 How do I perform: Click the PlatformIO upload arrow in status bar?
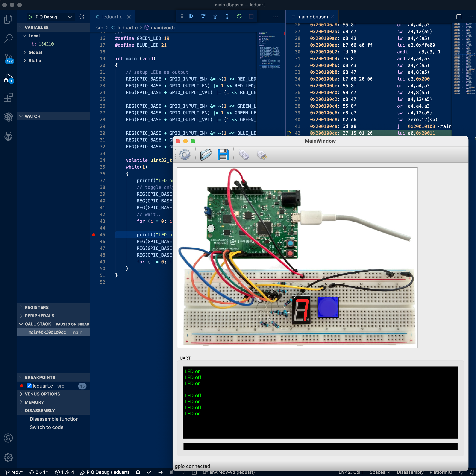[161, 472]
